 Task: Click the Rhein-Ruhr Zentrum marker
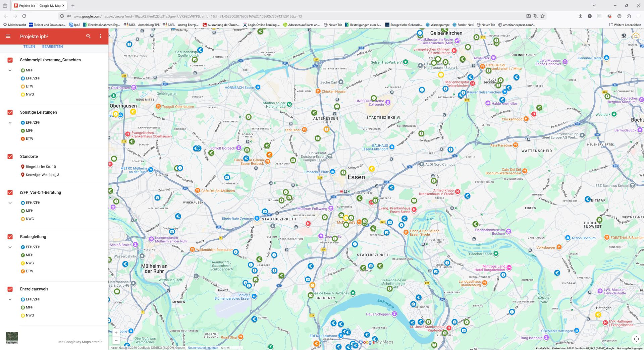pos(257,219)
